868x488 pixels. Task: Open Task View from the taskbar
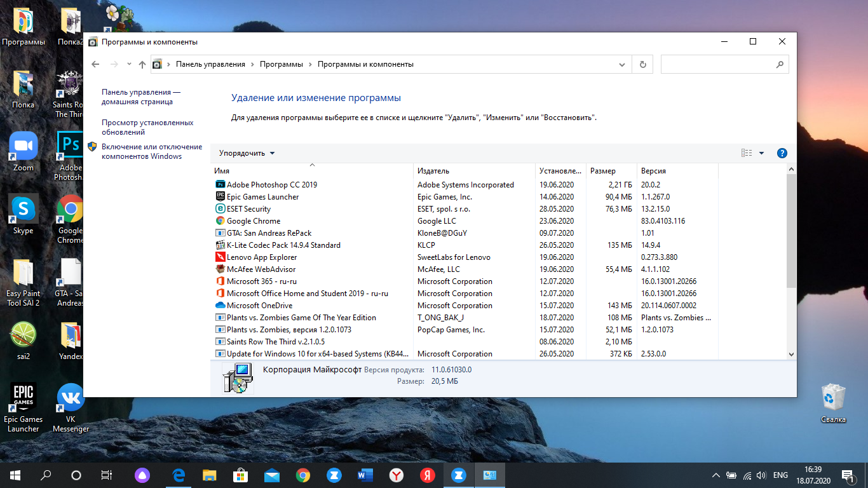tap(107, 475)
